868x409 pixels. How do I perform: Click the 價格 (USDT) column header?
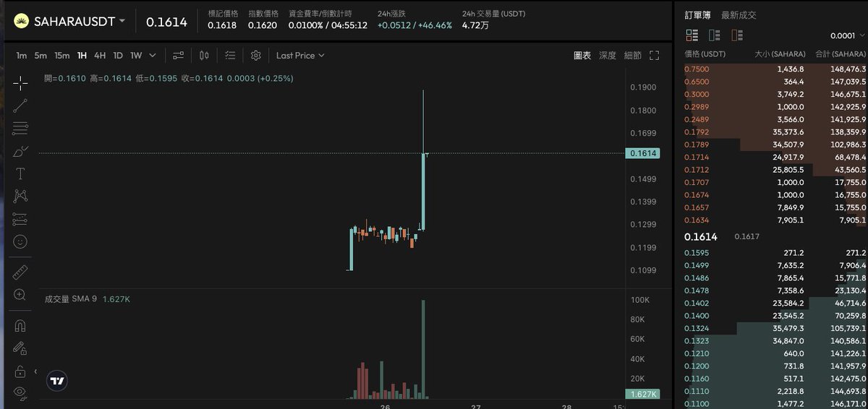705,54
